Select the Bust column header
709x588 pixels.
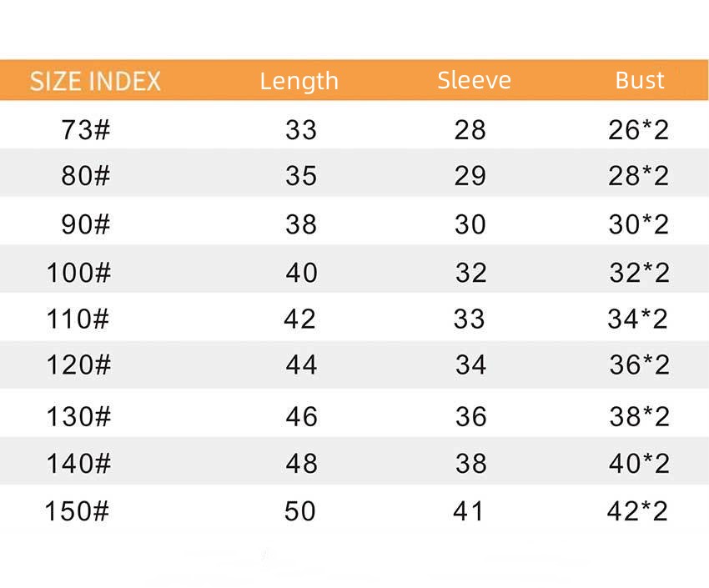[x=640, y=81]
